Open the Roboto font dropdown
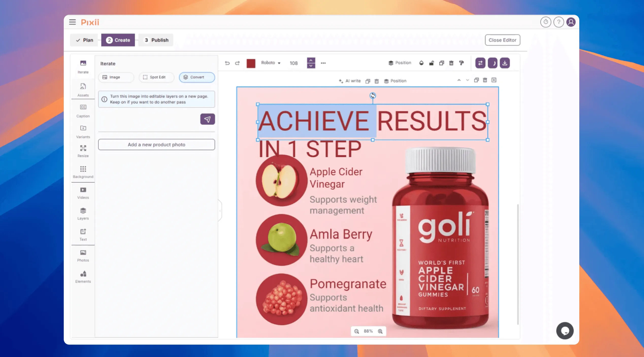The width and height of the screenshot is (644, 357). 271,63
